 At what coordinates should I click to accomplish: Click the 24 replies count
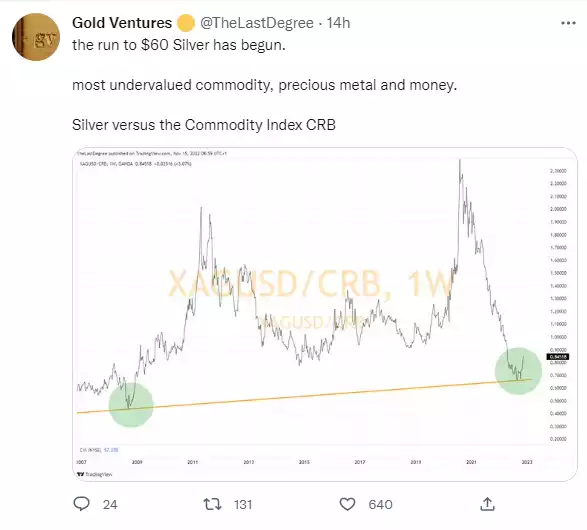[110, 505]
